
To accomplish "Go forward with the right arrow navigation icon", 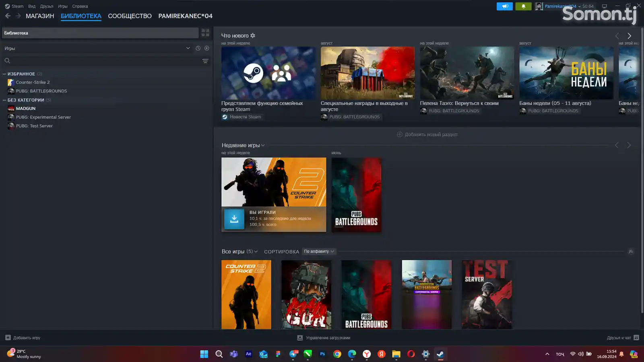I will point(19,16).
